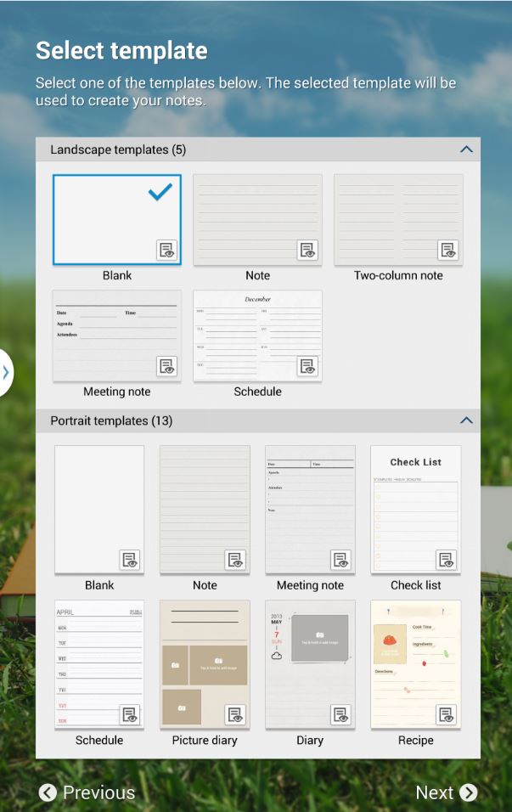Preview the landscape Meeting note template

(x=166, y=366)
